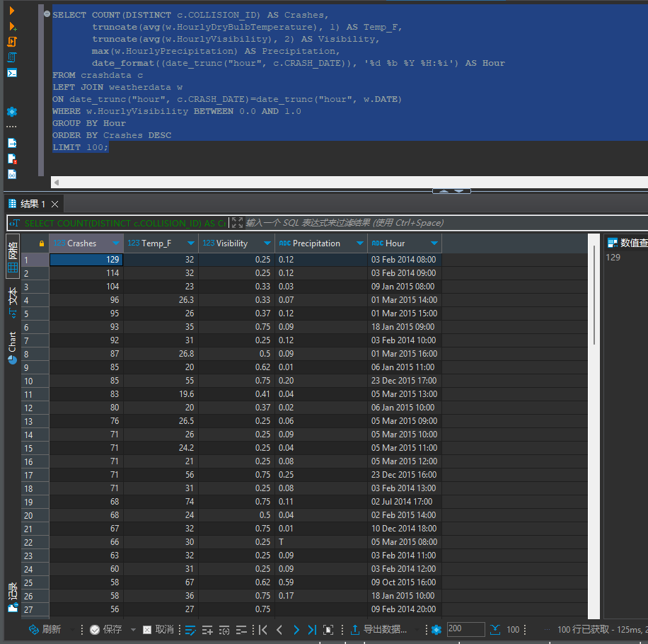Image resolution: width=648 pixels, height=644 pixels.
Task: Collapse the SELECT statement fold marker
Action: pos(47,14)
